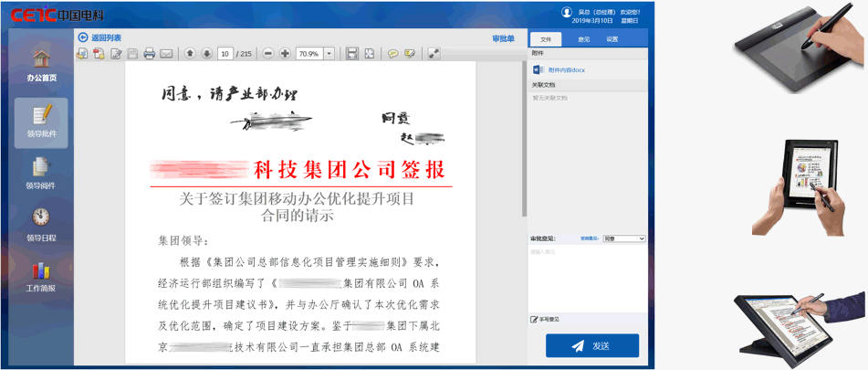Viewport: 868px width, 370px height.
Task: Click the 附件 section header
Action: tap(588, 53)
